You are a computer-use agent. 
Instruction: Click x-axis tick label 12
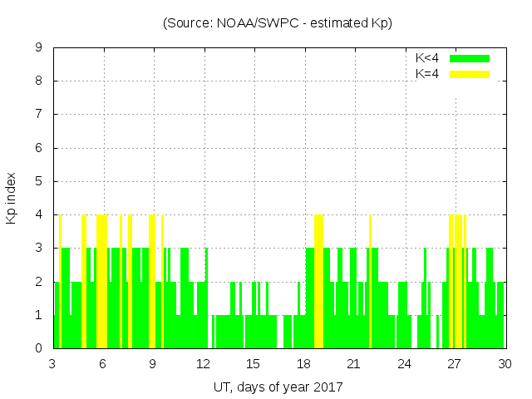[204, 364]
